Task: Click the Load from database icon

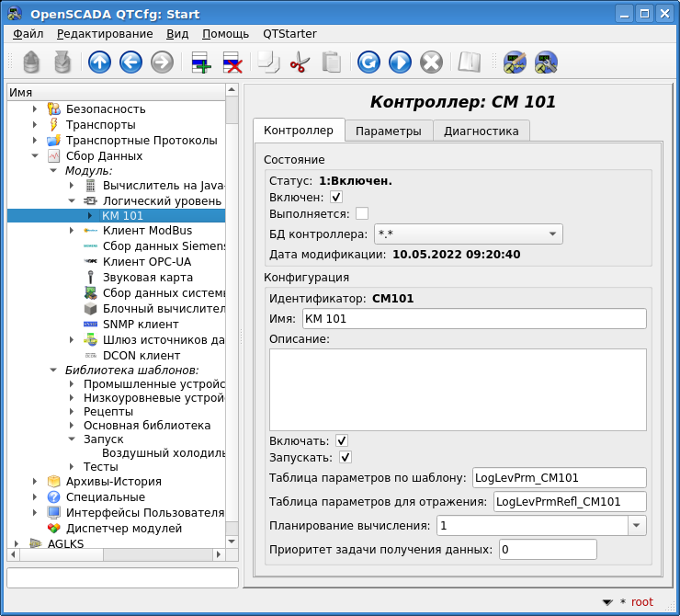Action: (31, 62)
